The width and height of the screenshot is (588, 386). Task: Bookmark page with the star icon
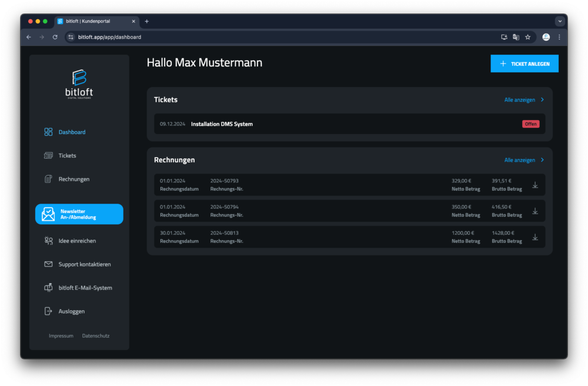528,37
